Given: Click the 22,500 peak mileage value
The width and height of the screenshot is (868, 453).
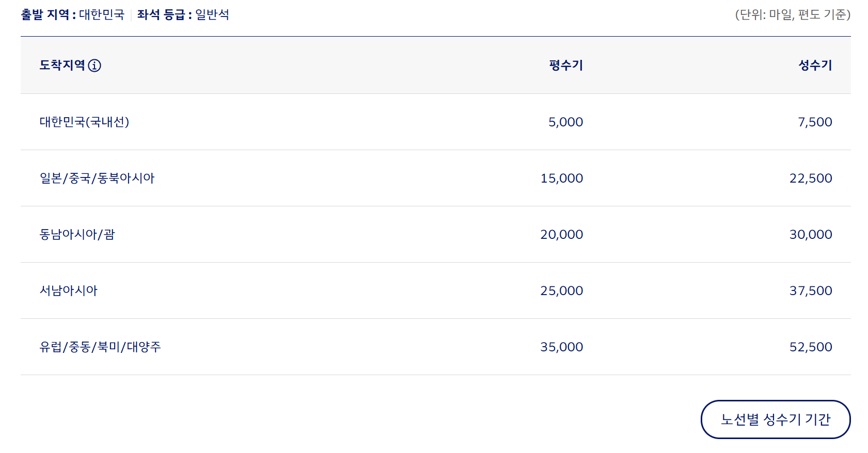Looking at the screenshot, I should 811,179.
